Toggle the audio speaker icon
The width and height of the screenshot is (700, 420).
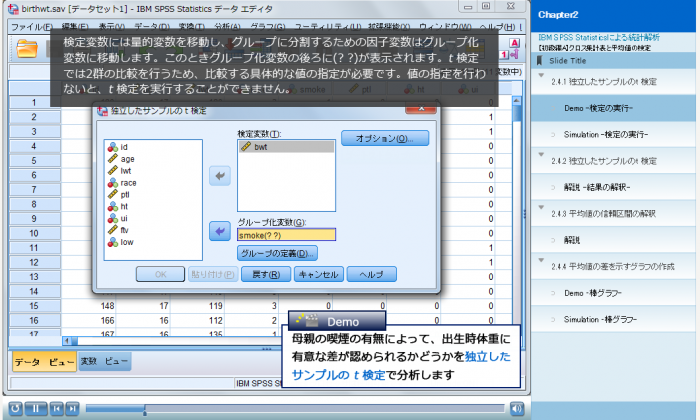pos(517,408)
